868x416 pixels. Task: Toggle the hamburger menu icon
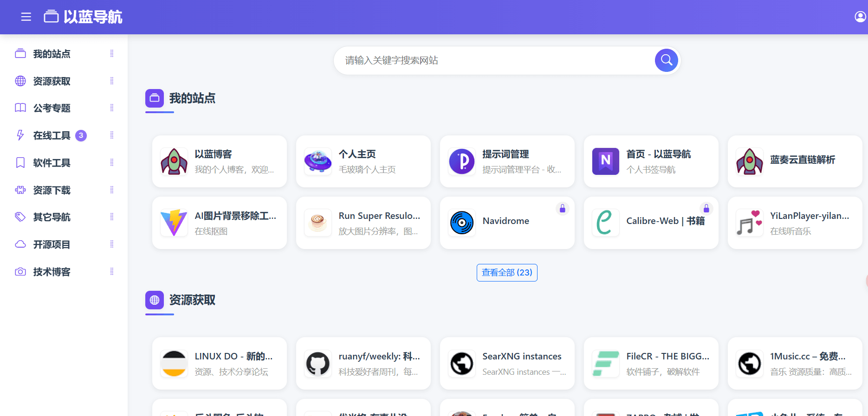[26, 17]
